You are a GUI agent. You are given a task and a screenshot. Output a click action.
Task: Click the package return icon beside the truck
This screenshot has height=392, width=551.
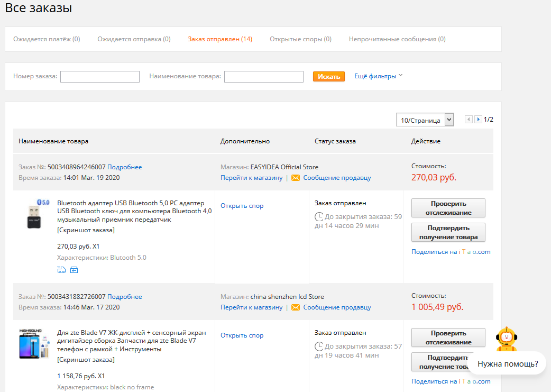[74, 270]
